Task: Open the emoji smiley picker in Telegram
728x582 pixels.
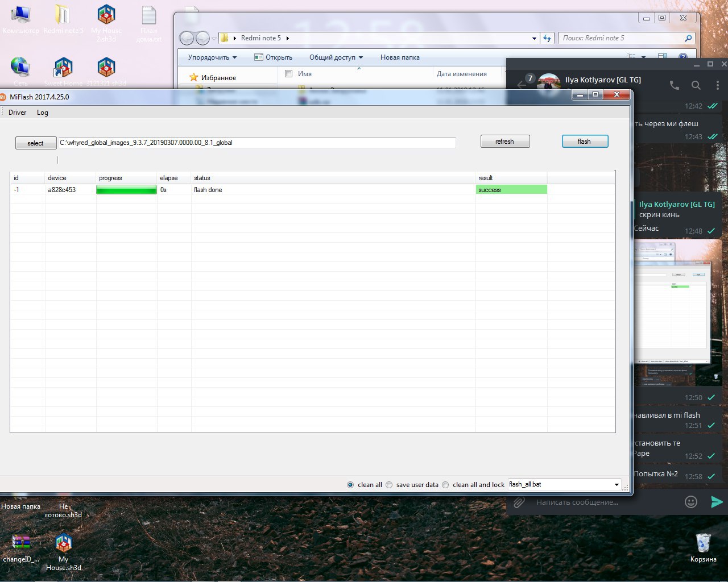Action: tap(691, 502)
